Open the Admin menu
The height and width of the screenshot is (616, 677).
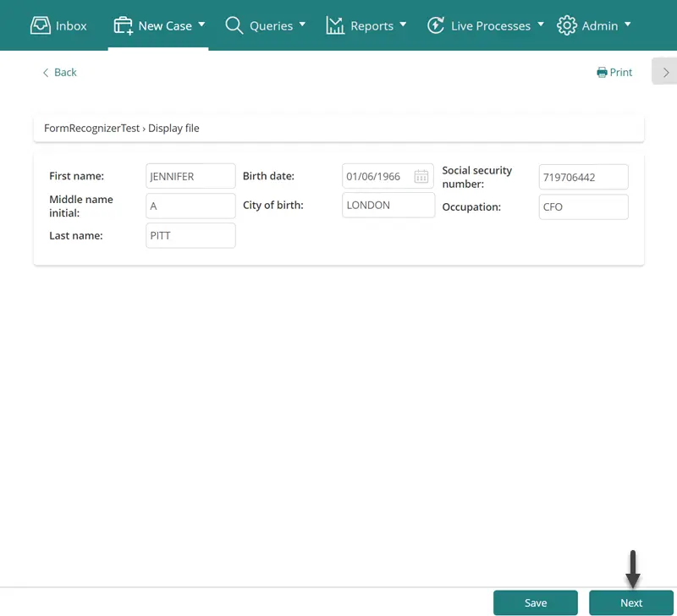(594, 25)
